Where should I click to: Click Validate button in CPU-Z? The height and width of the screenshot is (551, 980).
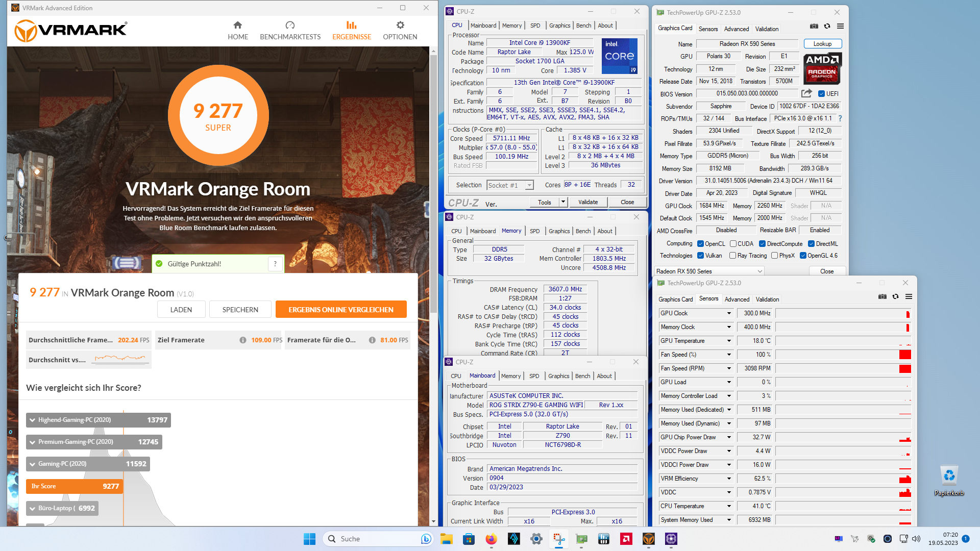click(588, 202)
